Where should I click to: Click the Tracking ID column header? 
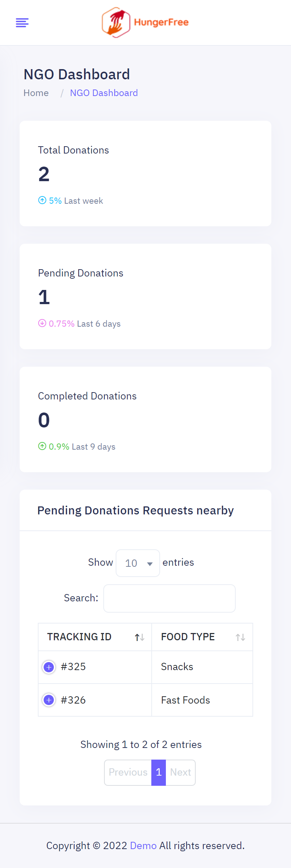[x=79, y=637]
